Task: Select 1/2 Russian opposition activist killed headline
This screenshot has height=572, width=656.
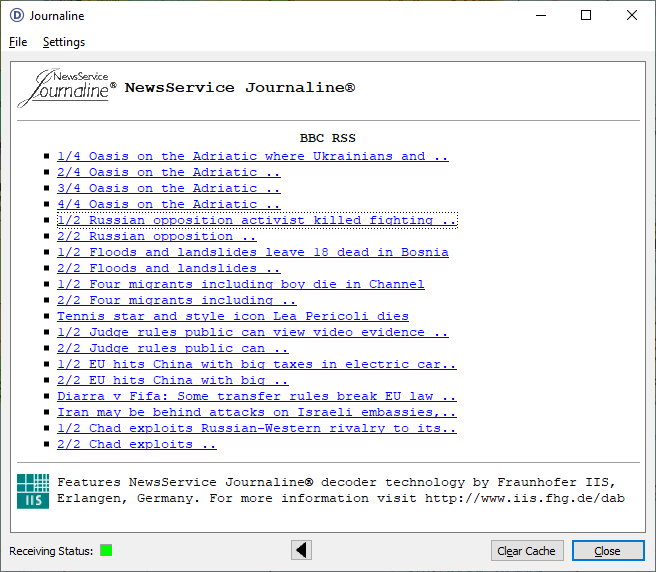Action: (256, 220)
